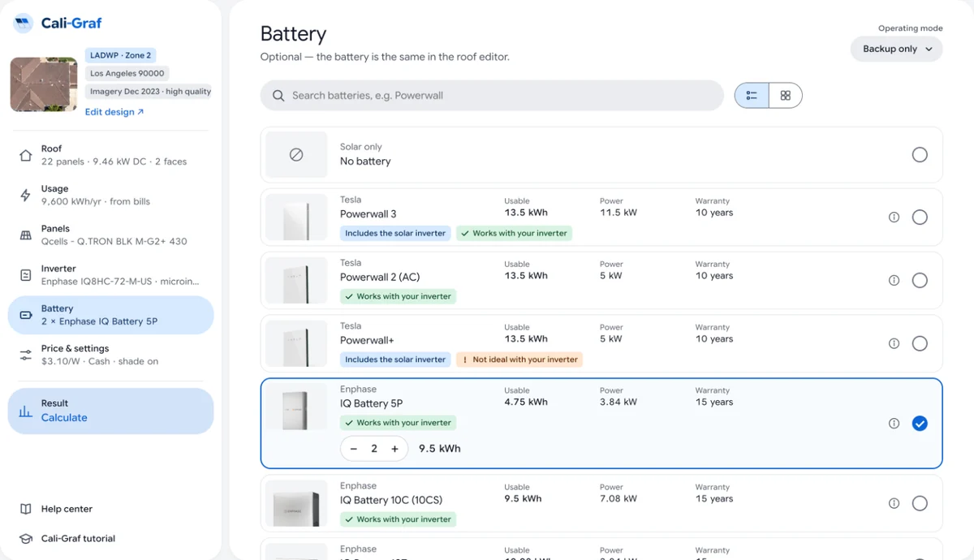Click the Battery icon in sidebar

(25, 315)
